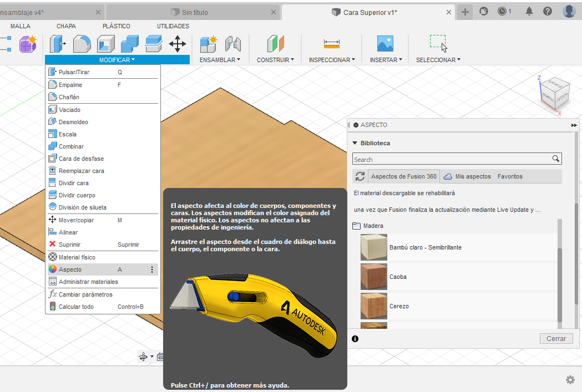This screenshot has height=392, width=582.
Task: Click the refresh library icon in Aspecto panel
Action: 360,176
